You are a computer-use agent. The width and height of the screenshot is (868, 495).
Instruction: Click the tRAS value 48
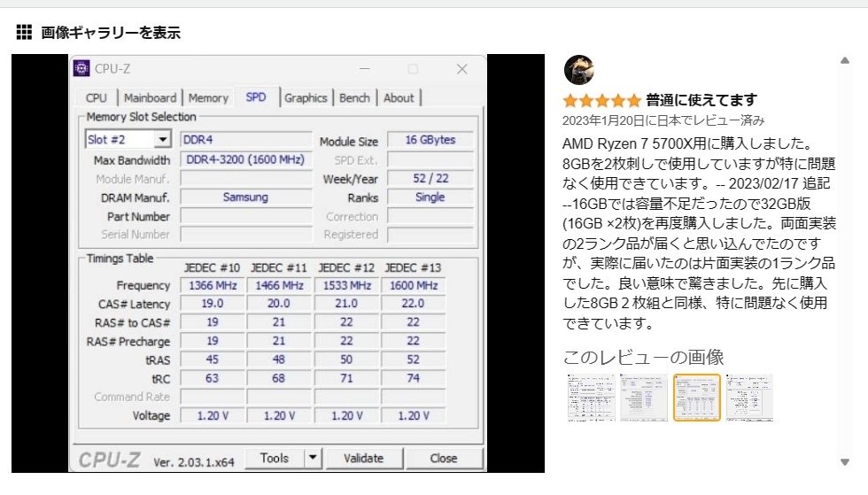point(279,360)
